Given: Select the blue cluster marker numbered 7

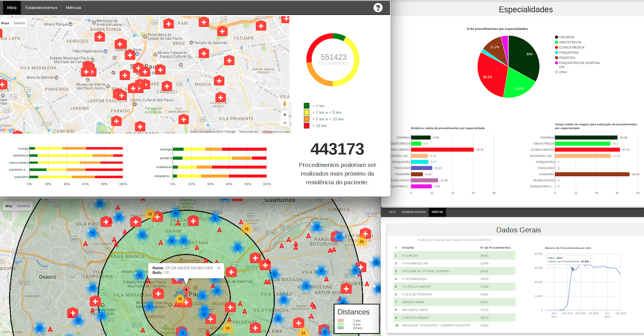Looking at the screenshot, I should point(119,217).
